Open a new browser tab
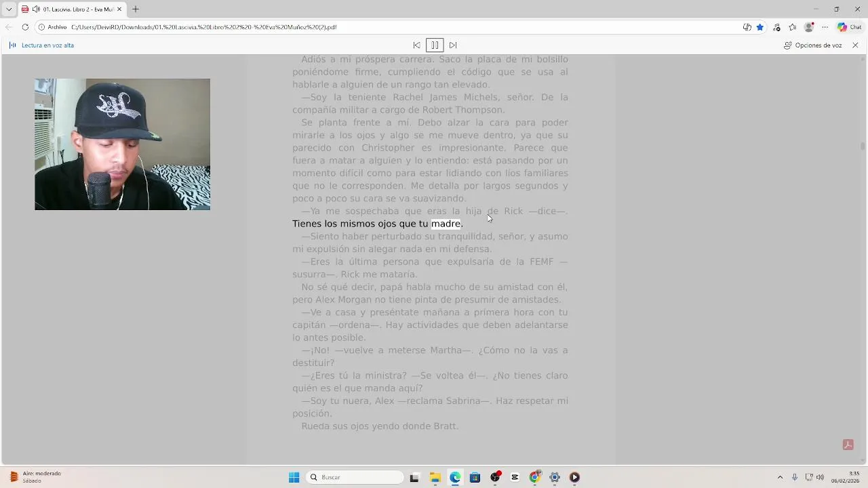 [136, 9]
